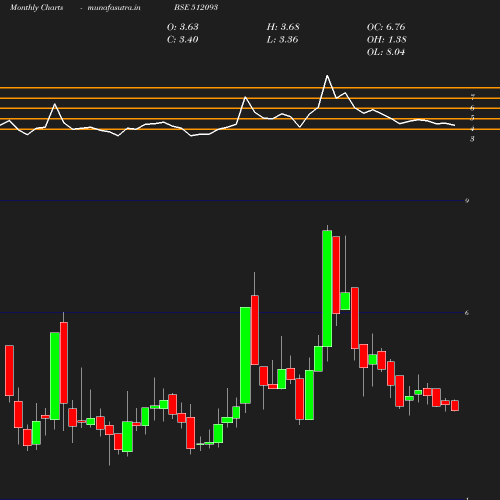Viewport: 500px width, 500px height.
Task: Click the last red candle on the right
Action: (x=455, y=405)
